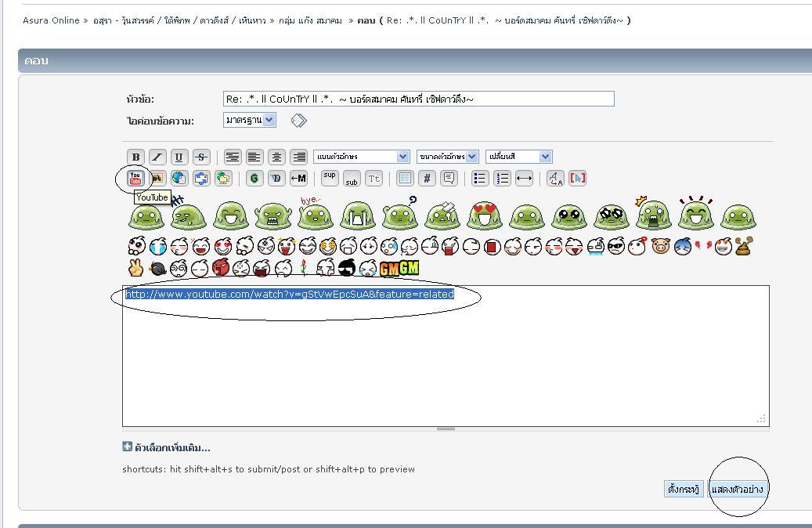Insert the bandaged slime emoticon
Image resolution: width=812 pixels, height=528 pixels.
tap(442, 215)
